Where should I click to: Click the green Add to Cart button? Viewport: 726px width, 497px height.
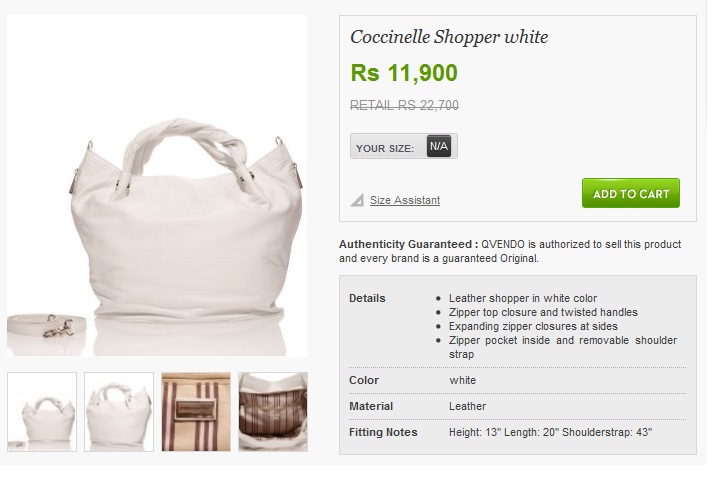click(x=631, y=193)
